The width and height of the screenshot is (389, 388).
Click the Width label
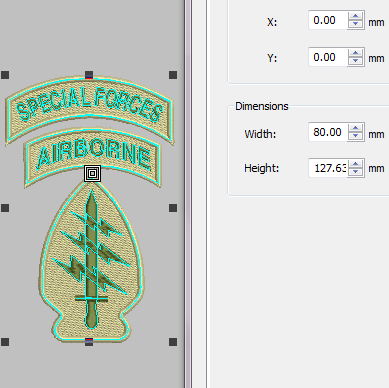(260, 134)
